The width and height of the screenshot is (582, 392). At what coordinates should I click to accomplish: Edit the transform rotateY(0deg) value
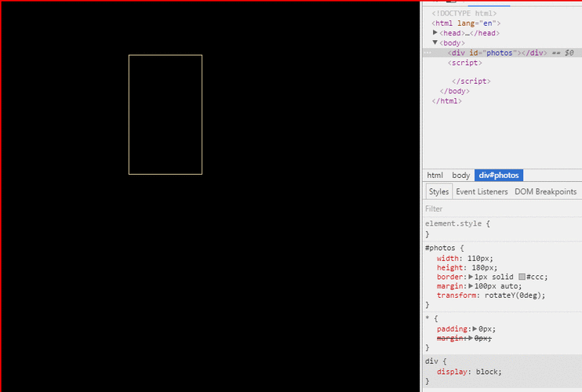[x=512, y=296]
